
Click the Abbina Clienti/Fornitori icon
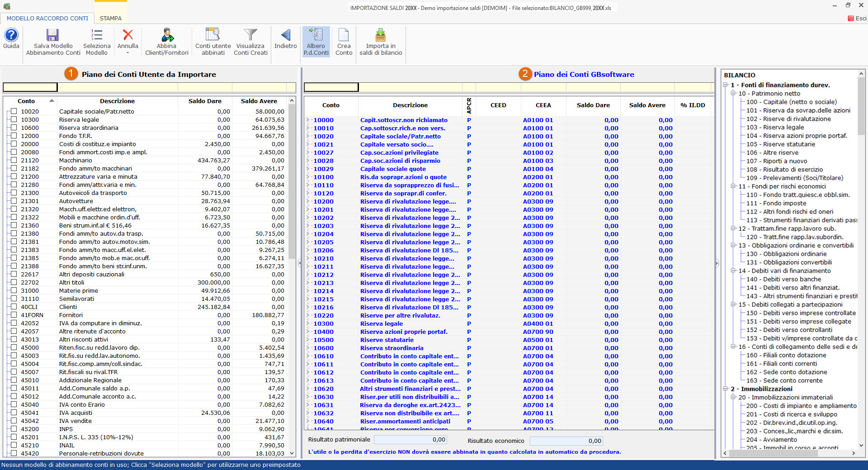tap(167, 36)
